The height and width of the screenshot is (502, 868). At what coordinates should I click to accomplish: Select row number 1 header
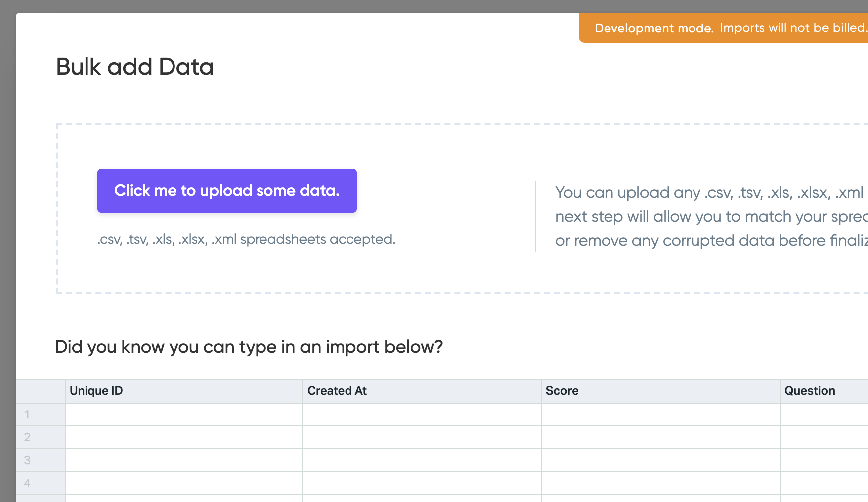pos(40,415)
